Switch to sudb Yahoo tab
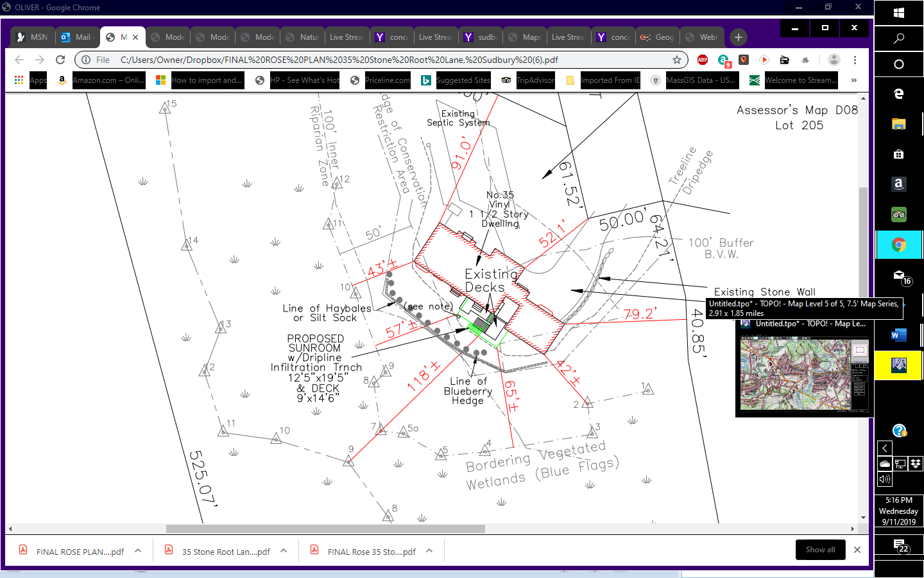924x578 pixels. pyautogui.click(x=481, y=37)
